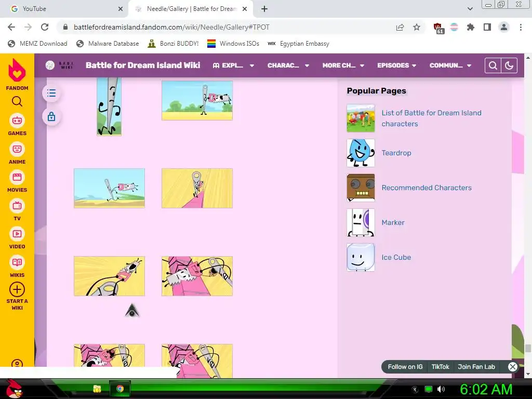The width and height of the screenshot is (532, 399).
Task: Open the Teardrop page link
Action: click(x=396, y=153)
